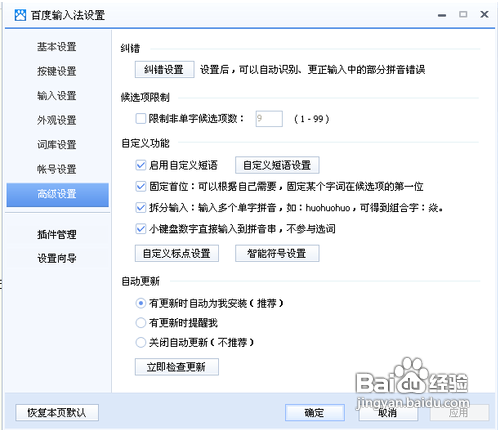
Task: Focus the candidate count input field
Action: [x=269, y=119]
